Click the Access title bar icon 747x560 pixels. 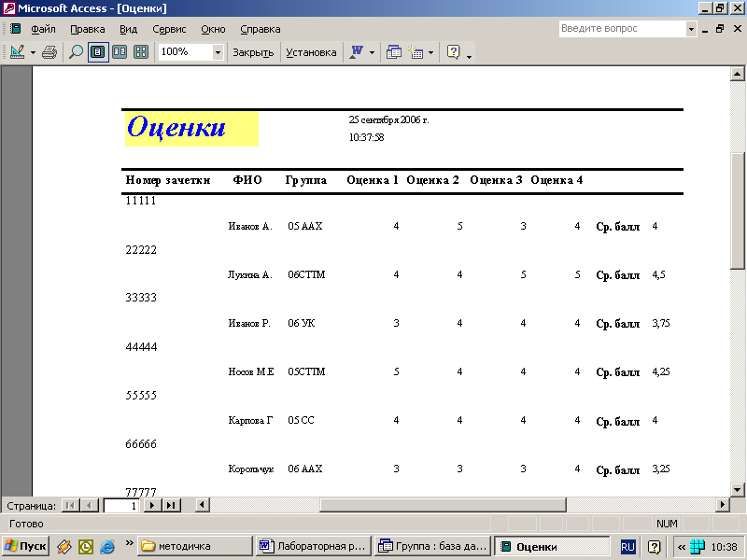coord(9,8)
